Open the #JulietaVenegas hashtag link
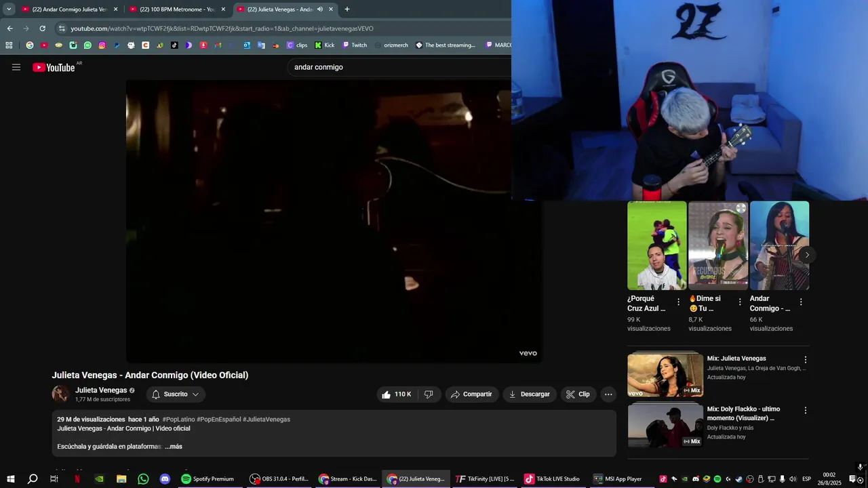The height and width of the screenshot is (488, 868). pyautogui.click(x=267, y=420)
